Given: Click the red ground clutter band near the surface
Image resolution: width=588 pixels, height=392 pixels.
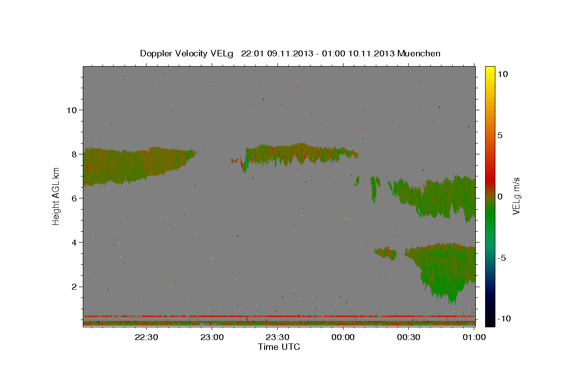Looking at the screenshot, I should (x=279, y=317).
